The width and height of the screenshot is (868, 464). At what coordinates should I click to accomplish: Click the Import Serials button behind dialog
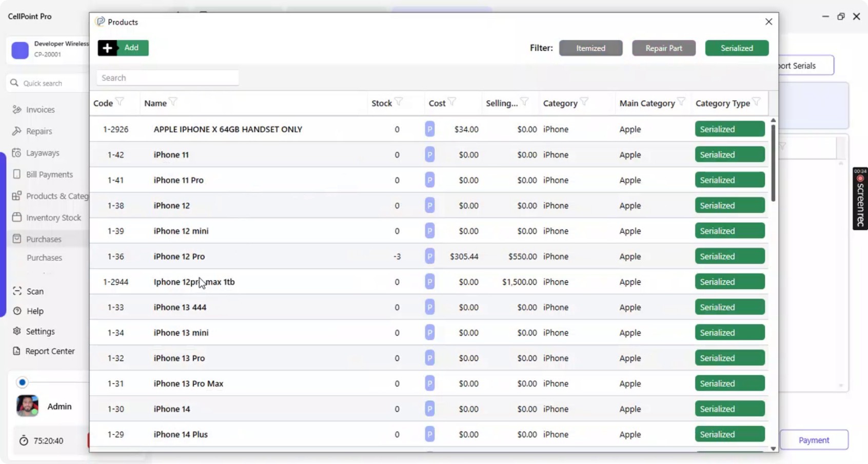click(x=805, y=66)
